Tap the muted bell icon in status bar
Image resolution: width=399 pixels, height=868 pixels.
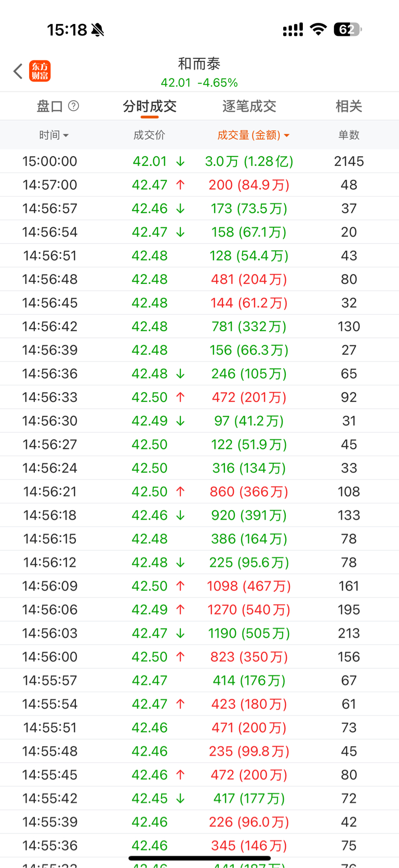[x=98, y=30]
